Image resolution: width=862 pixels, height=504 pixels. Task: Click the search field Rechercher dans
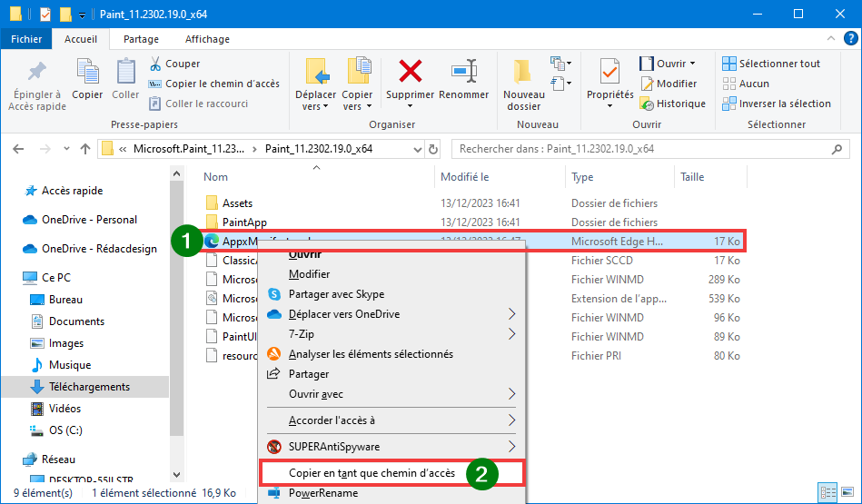tap(650, 149)
